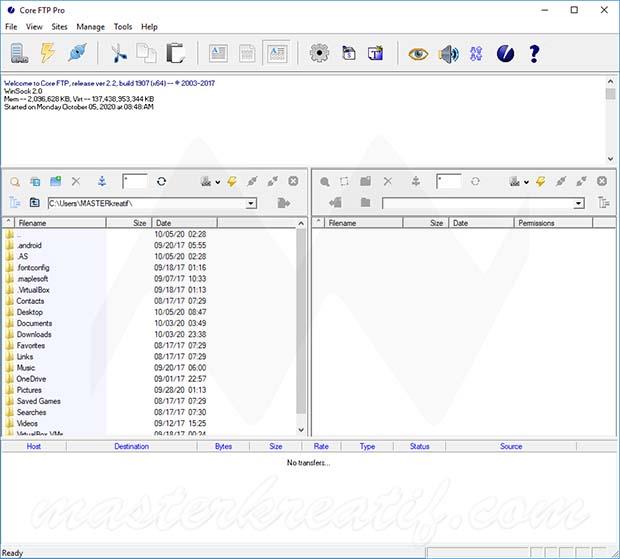
Task: Click remote Permissions column header
Action: coord(553,223)
